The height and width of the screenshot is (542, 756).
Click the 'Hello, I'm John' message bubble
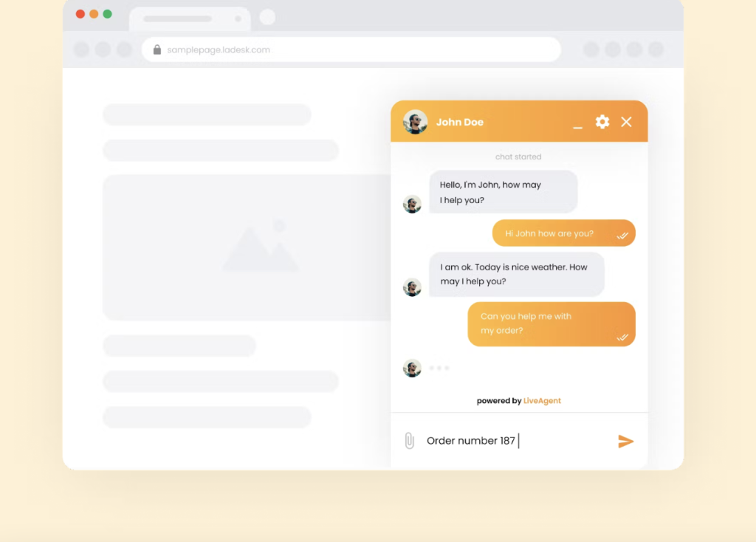503,192
